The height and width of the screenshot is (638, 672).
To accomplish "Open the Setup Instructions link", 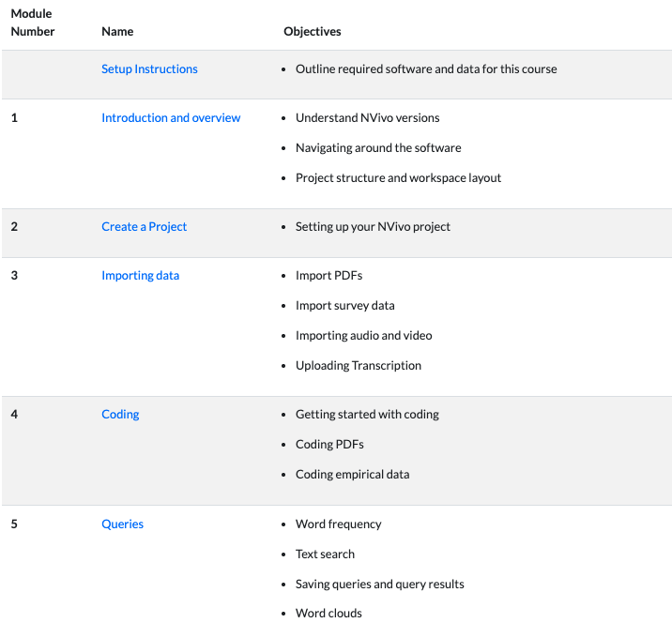I will 149,68.
